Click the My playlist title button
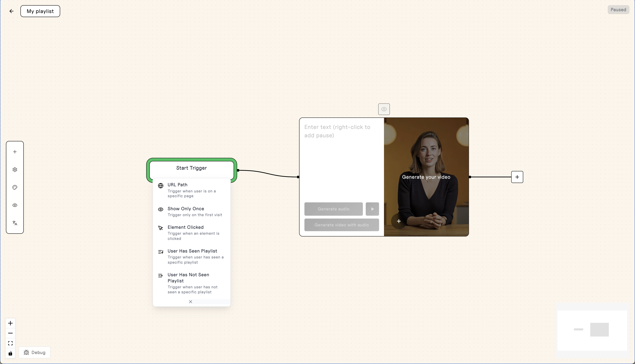635x364 pixels. point(40,11)
